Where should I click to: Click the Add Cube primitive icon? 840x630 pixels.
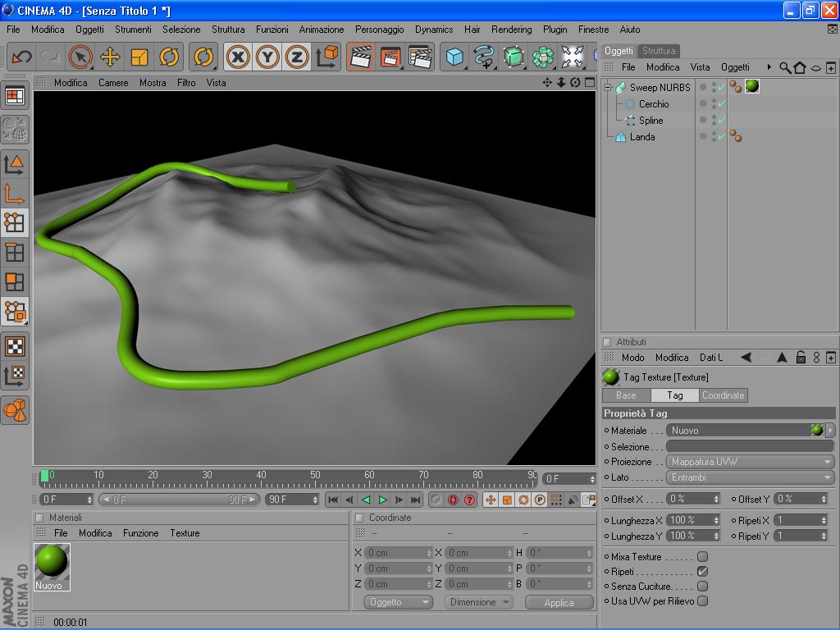tap(454, 57)
